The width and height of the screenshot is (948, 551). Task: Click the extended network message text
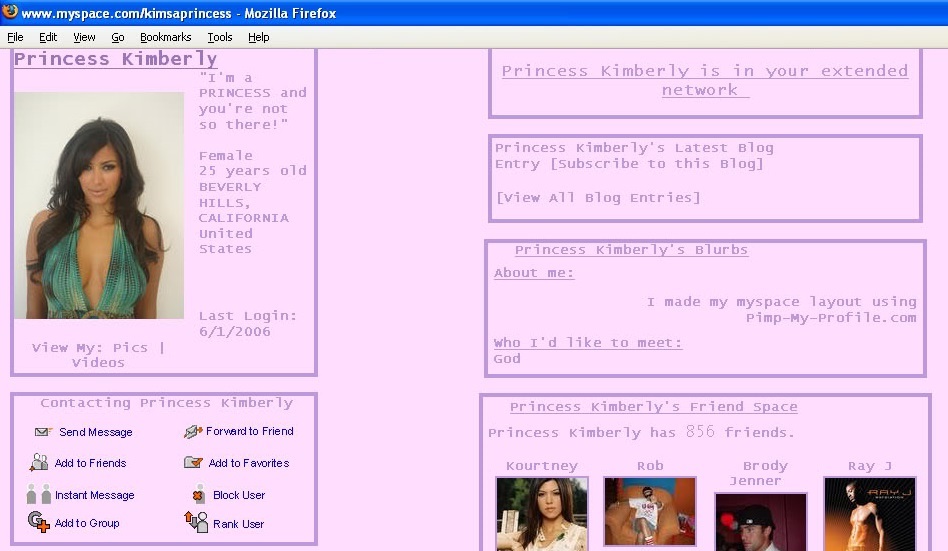(705, 80)
